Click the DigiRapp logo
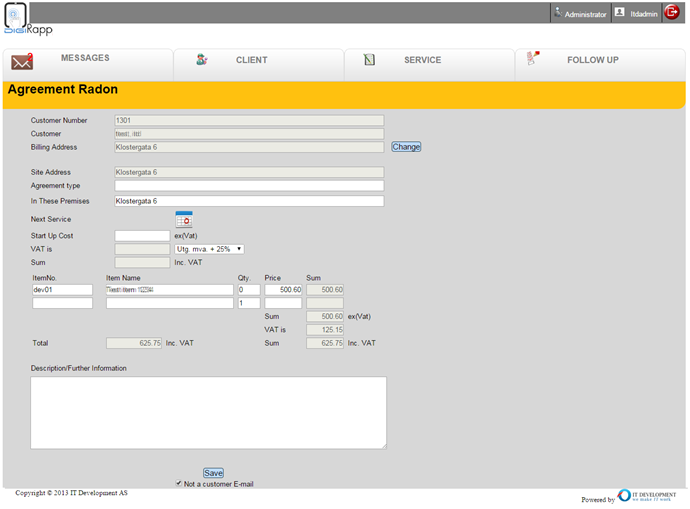 click(26, 18)
